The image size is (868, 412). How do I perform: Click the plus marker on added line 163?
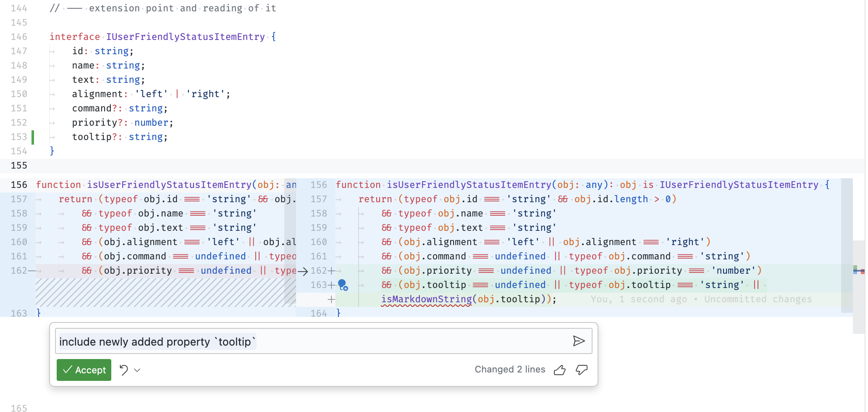click(332, 285)
